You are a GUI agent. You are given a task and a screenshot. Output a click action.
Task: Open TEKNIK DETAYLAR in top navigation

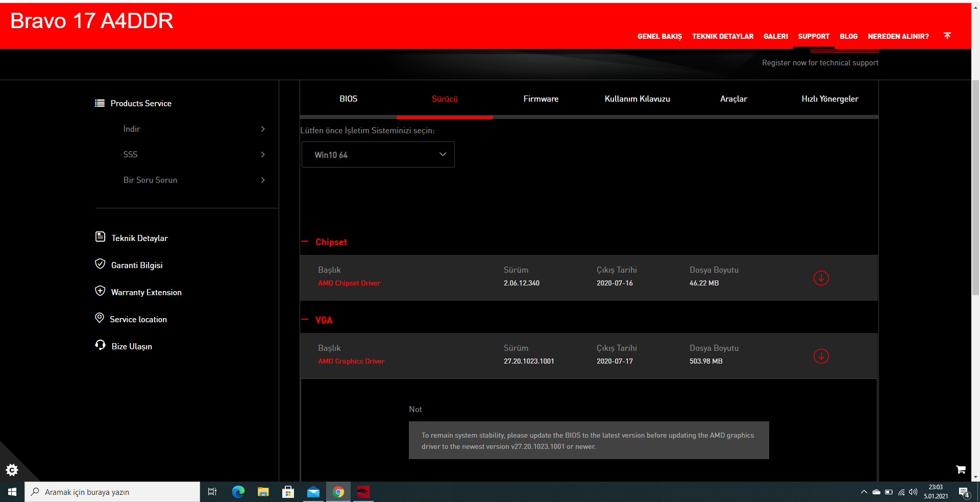(723, 36)
